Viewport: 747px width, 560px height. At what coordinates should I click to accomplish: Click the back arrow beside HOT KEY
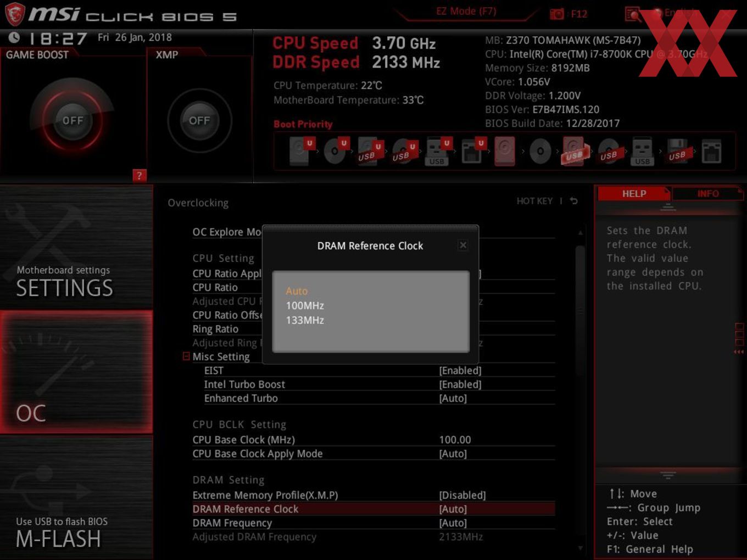coord(573,201)
